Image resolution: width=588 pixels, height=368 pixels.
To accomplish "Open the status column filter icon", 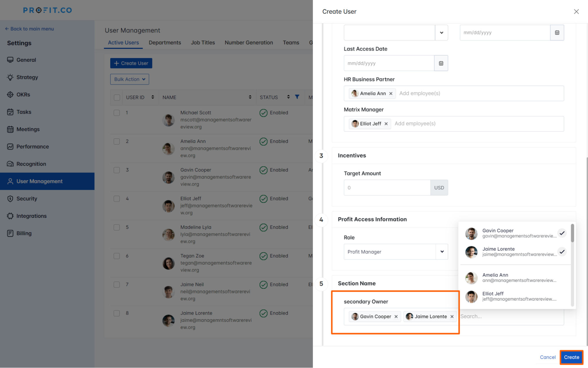I will click(297, 97).
